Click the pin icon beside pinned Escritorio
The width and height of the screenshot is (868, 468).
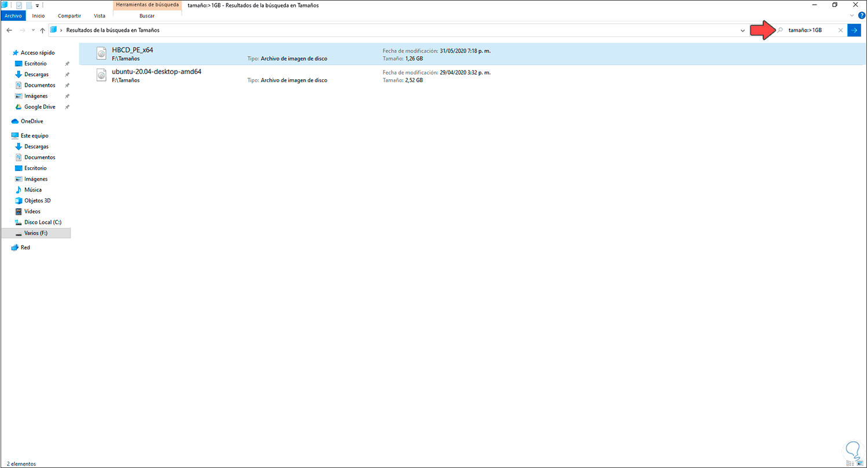[67, 64]
